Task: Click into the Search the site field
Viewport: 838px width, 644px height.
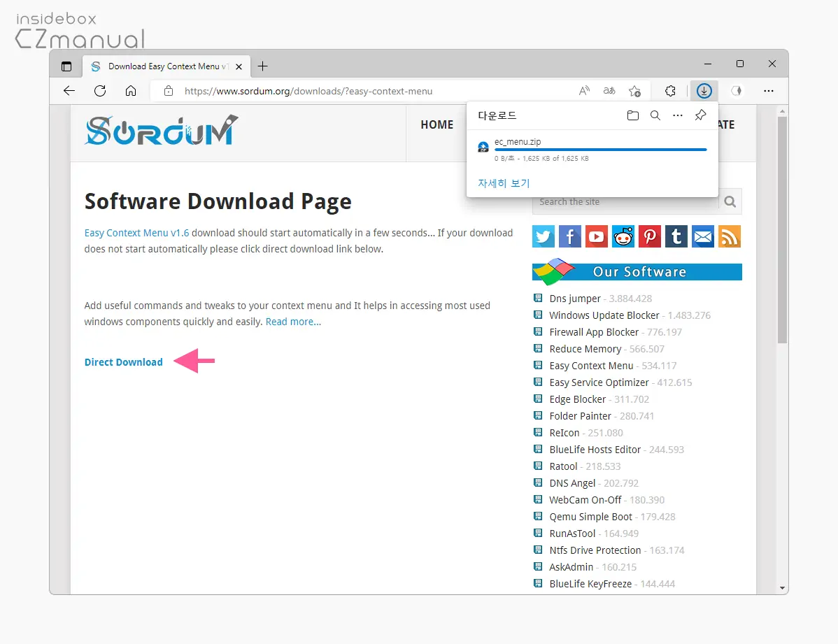Action: click(625, 202)
